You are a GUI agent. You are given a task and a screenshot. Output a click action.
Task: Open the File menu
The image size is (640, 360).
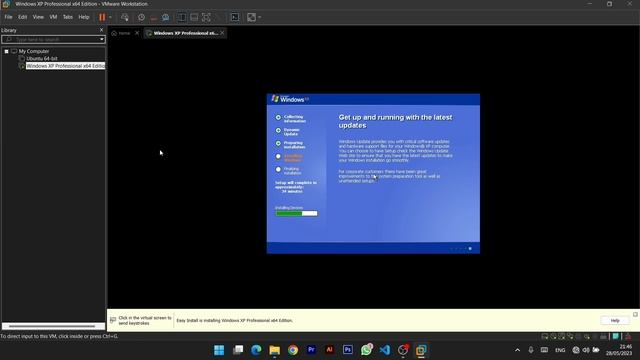point(8,17)
